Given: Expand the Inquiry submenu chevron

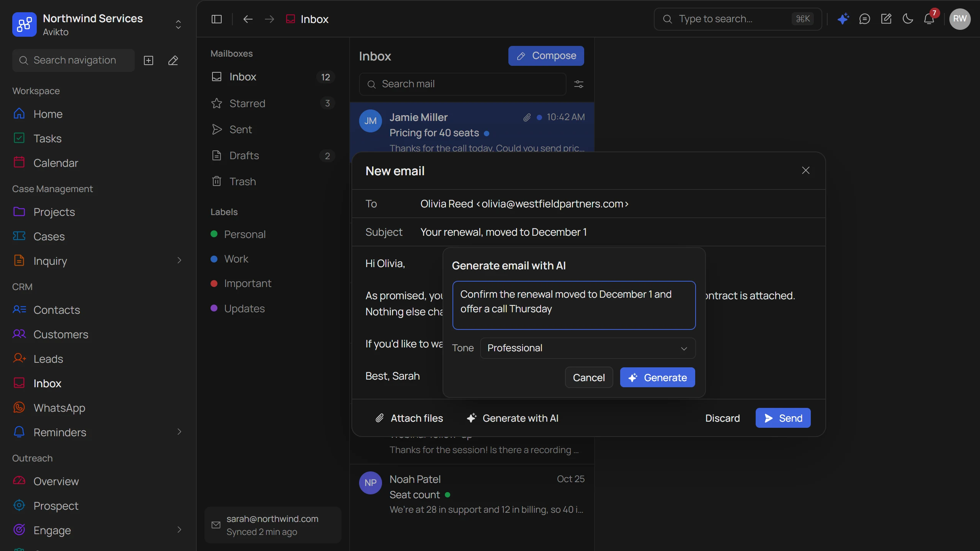Looking at the screenshot, I should coord(179,261).
